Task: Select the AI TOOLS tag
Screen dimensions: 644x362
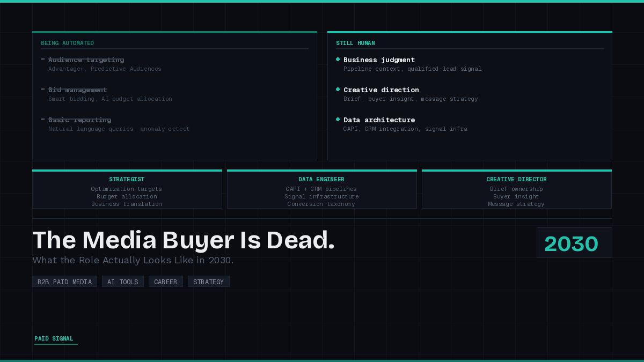Action: [x=122, y=282]
